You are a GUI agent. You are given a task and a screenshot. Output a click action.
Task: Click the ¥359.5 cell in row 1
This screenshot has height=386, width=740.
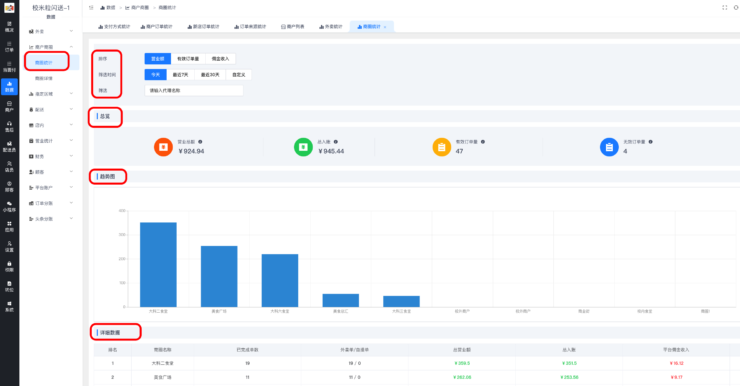point(462,363)
